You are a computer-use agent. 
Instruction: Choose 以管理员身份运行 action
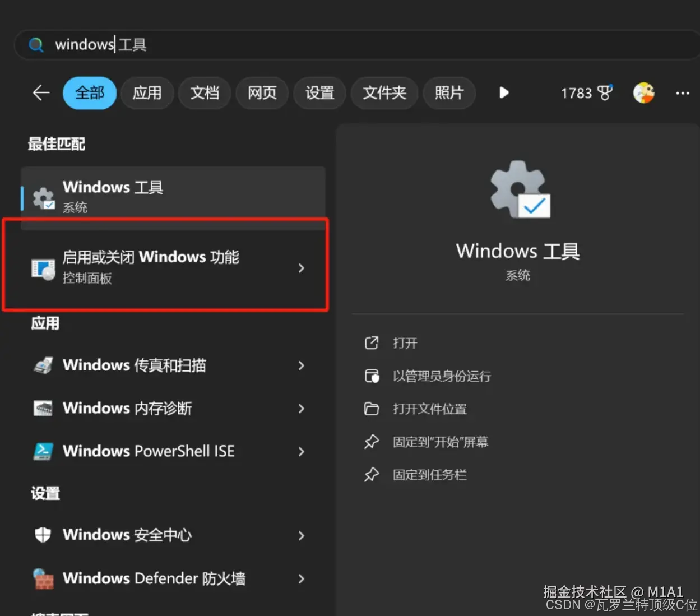click(442, 376)
